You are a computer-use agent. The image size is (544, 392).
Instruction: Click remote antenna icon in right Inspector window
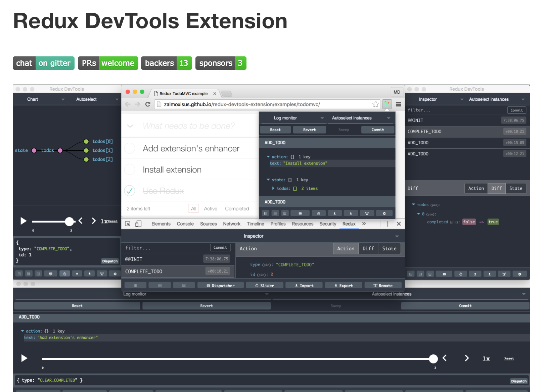pos(504,274)
